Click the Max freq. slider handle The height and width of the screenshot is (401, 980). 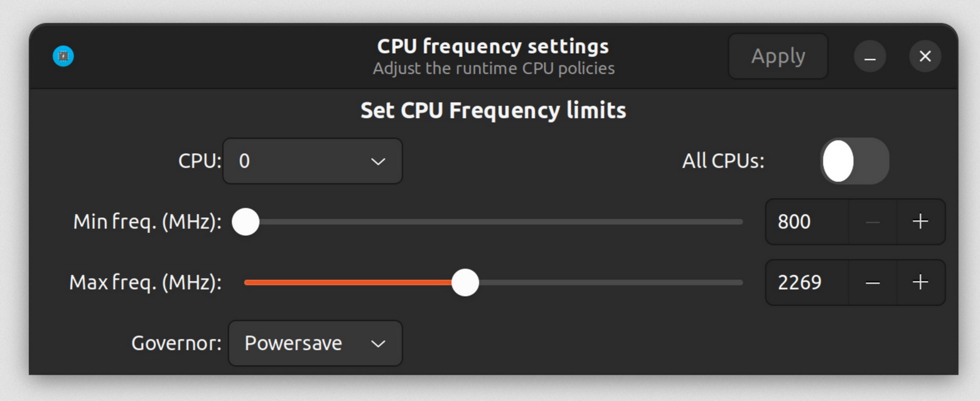point(465,282)
